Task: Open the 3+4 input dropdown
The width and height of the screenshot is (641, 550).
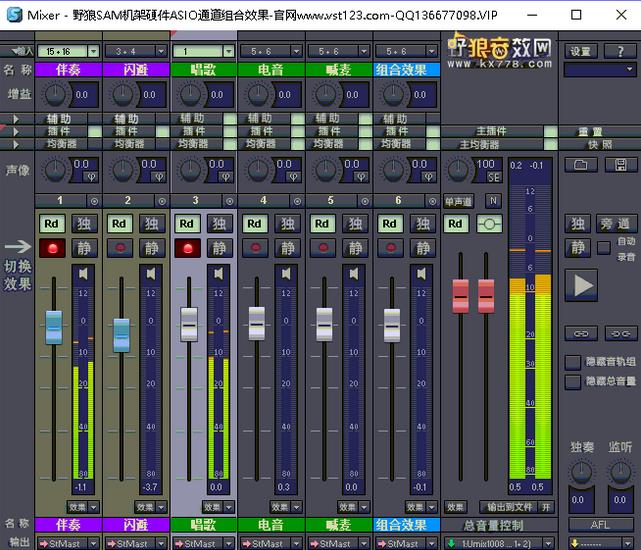Action: [161, 52]
